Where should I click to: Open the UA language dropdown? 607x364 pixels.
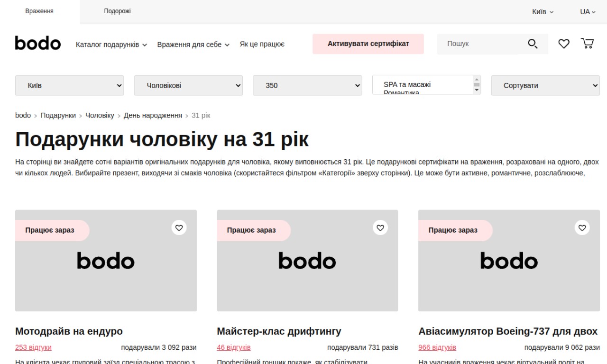(588, 11)
